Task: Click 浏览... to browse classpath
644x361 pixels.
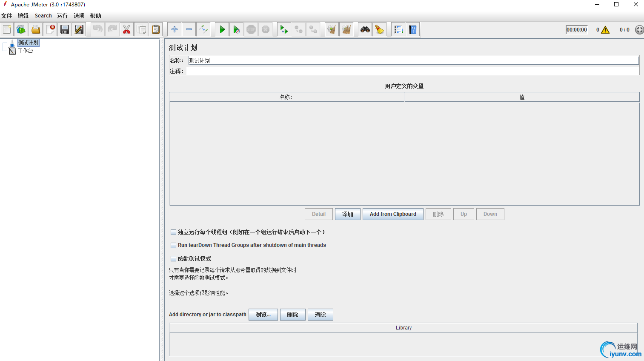Action: click(x=263, y=315)
